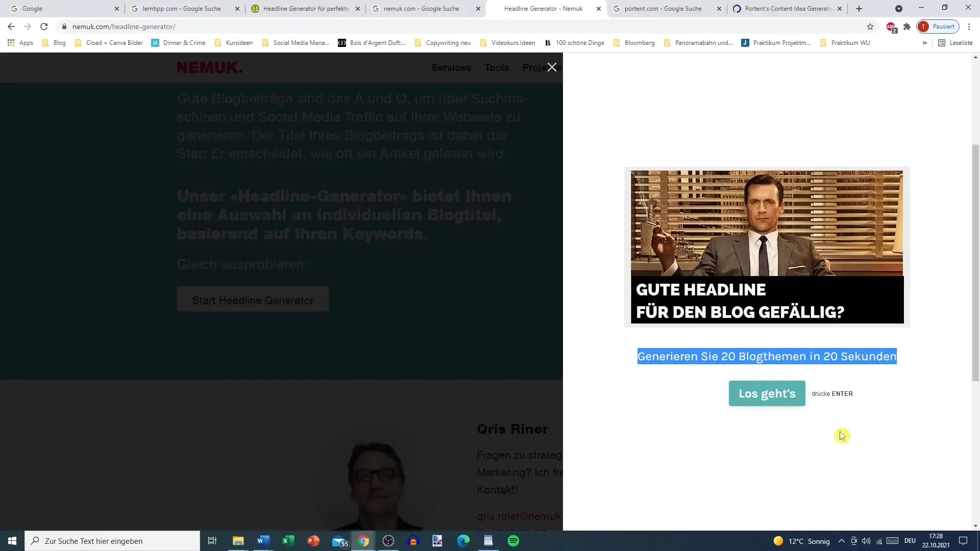Click the NEMUK. logo
The width and height of the screenshot is (980, 551).
[x=210, y=67]
